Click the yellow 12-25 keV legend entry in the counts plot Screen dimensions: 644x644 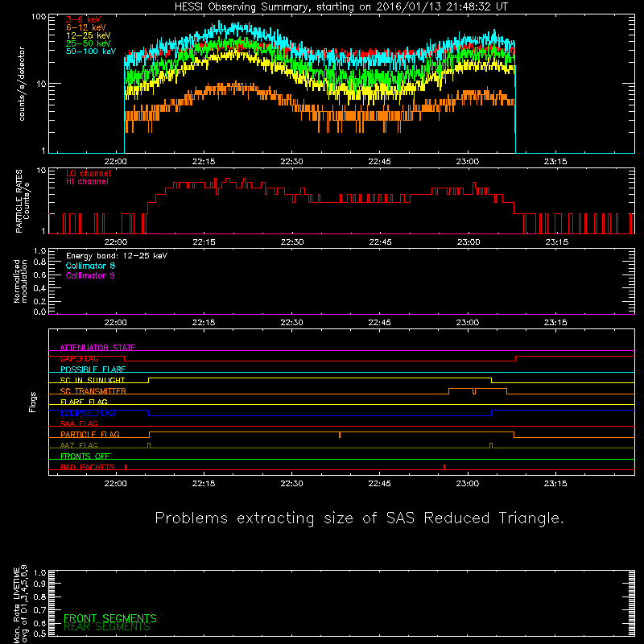89,35
